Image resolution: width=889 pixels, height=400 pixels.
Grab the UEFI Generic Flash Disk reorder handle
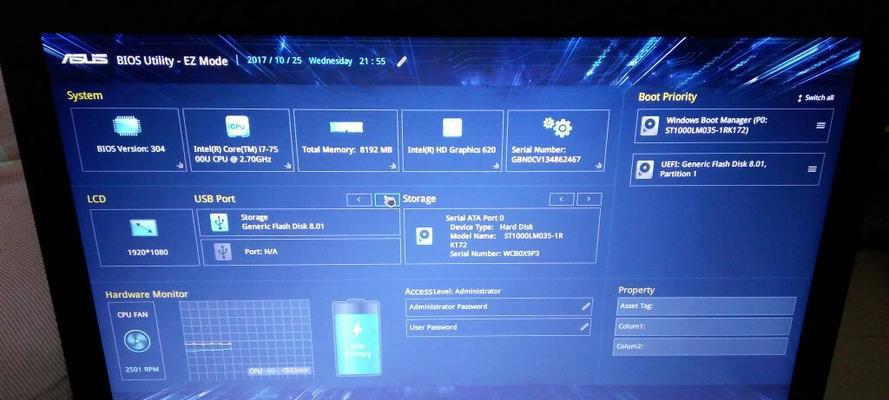[812, 169]
